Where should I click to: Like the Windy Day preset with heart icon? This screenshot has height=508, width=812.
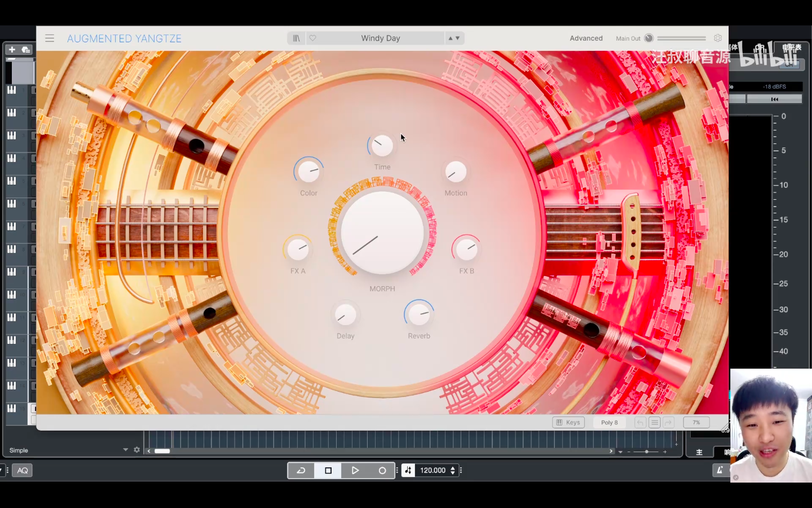312,38
